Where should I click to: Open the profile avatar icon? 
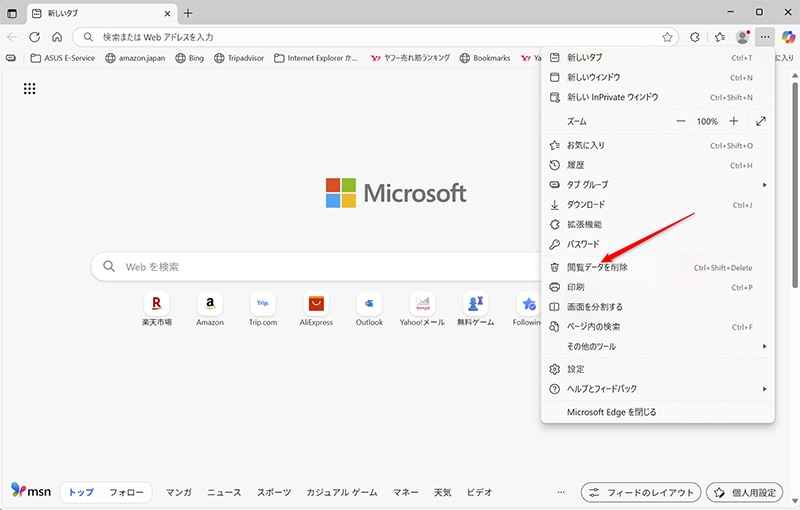click(x=742, y=37)
